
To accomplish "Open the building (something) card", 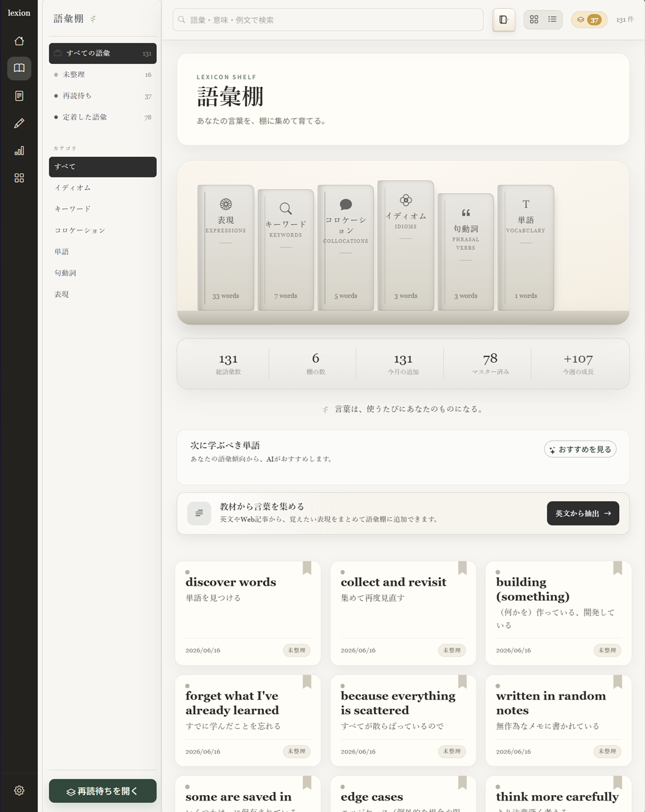I will click(559, 613).
